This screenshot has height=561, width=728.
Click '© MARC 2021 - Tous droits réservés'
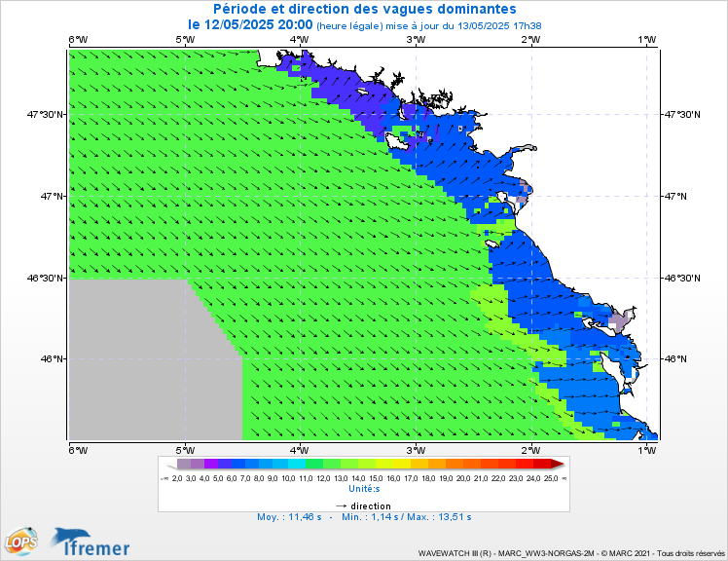(663, 553)
